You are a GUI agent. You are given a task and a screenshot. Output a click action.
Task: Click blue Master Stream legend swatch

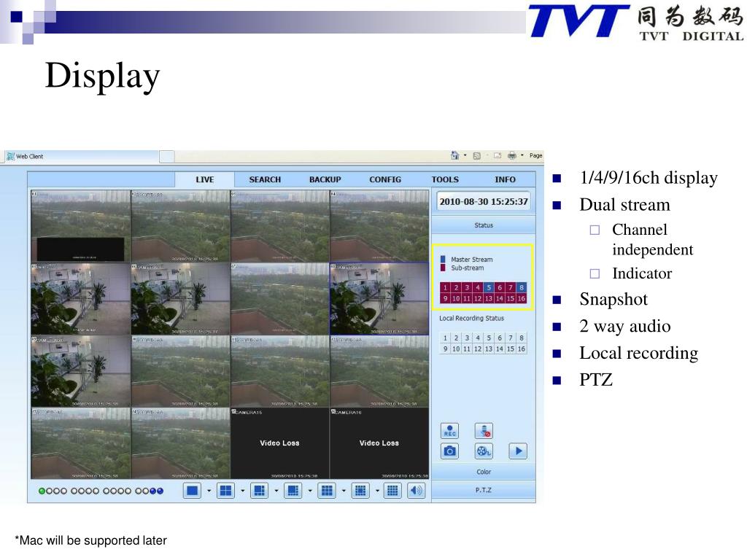443,259
